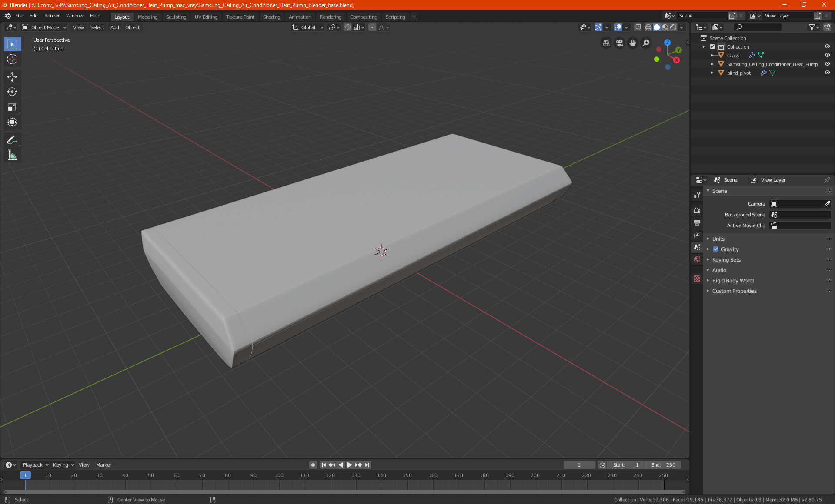Pin the properties editor context
Screen dimensions: 835x504
pyautogui.click(x=827, y=180)
